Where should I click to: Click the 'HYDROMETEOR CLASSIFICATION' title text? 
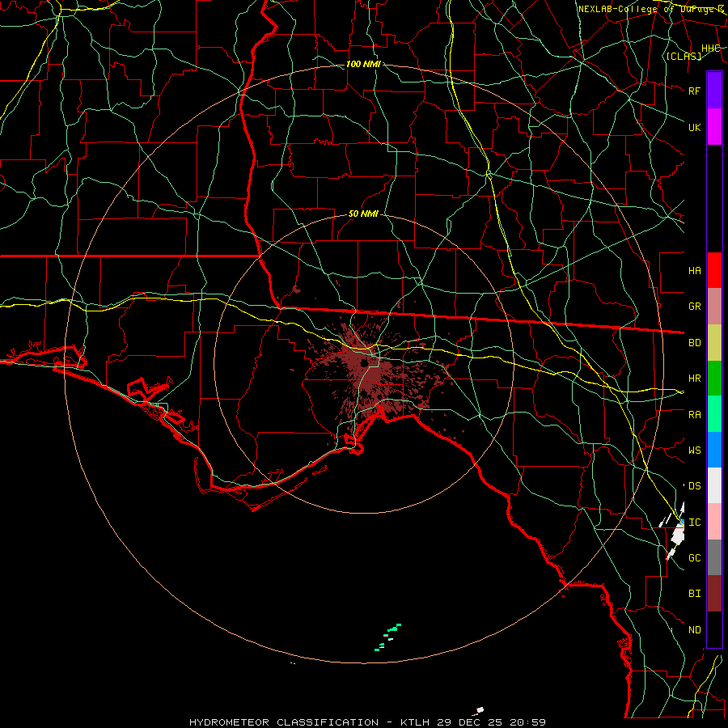click(x=284, y=722)
